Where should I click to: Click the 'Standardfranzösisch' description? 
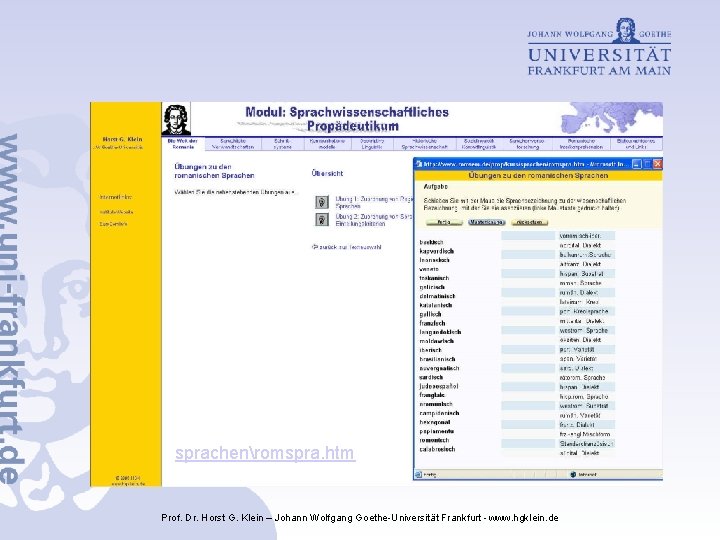point(586,444)
